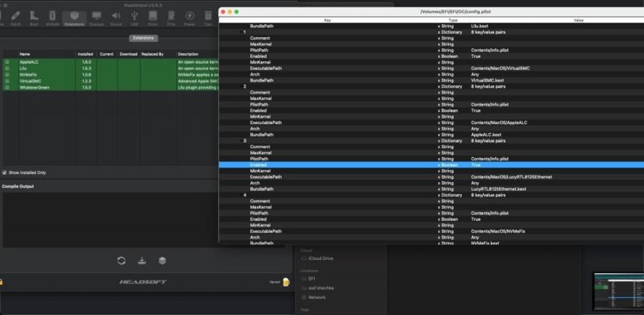The height and width of the screenshot is (315, 644).
Task: Click value Contents/MacOS/AppleALC in plist
Action: coord(499,122)
